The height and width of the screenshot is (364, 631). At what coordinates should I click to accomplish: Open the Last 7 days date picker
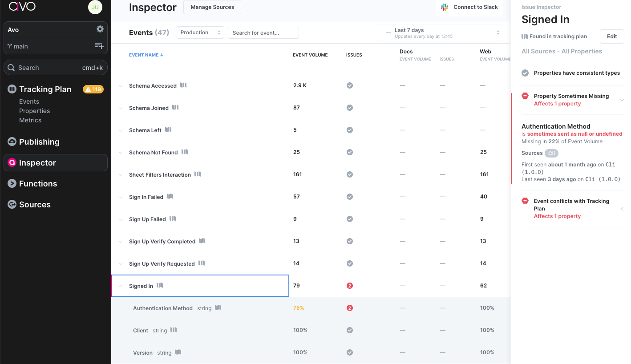point(441,32)
